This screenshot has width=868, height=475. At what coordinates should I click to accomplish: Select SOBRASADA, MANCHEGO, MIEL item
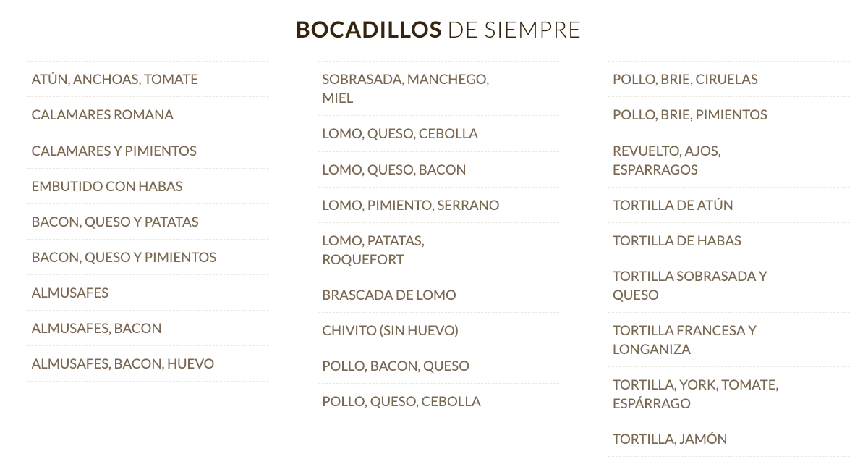click(x=405, y=88)
